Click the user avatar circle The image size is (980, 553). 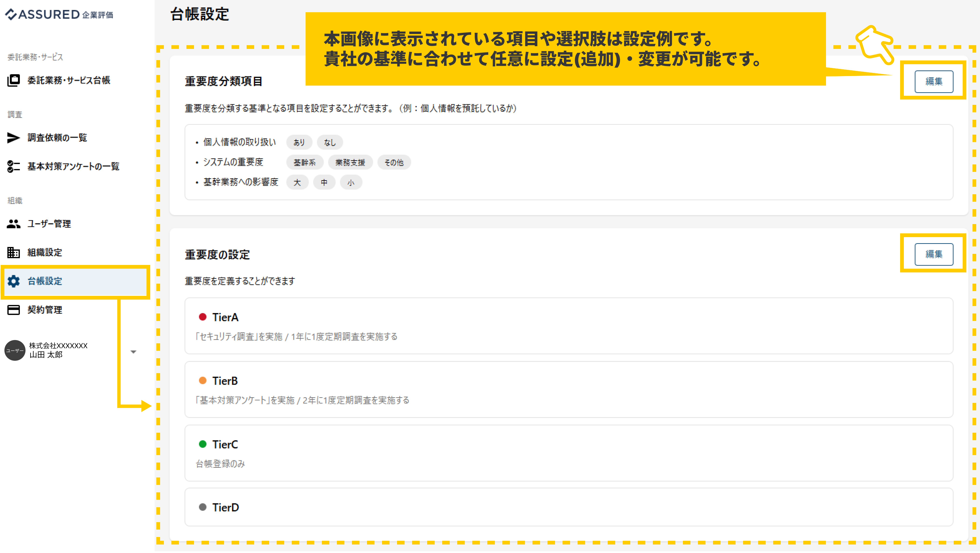(x=15, y=350)
